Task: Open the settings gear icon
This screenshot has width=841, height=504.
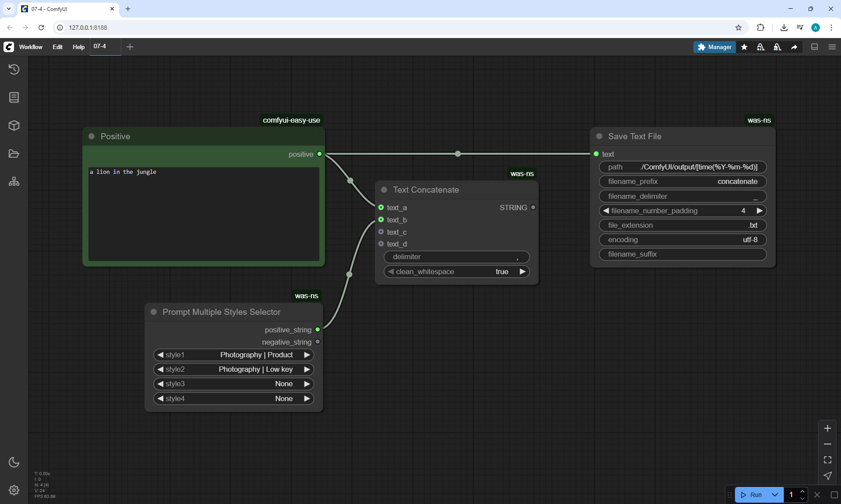Action: click(x=14, y=490)
